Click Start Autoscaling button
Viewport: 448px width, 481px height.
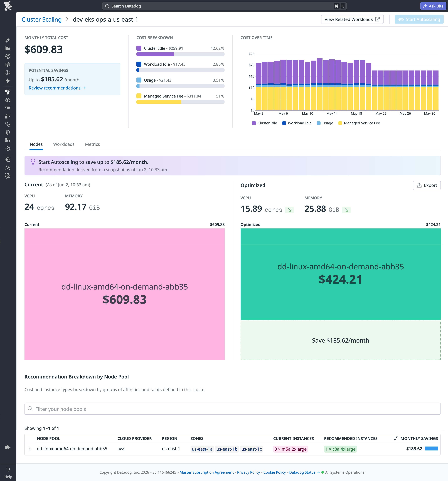[x=419, y=19]
